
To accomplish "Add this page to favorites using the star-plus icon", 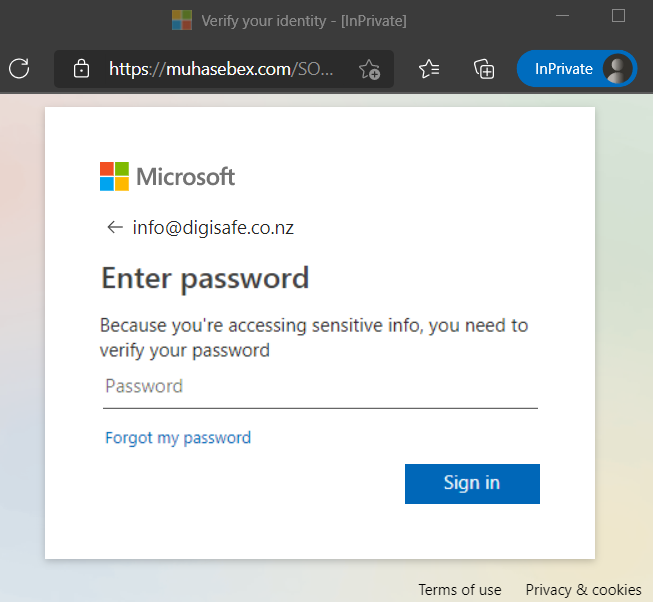I will pyautogui.click(x=369, y=69).
